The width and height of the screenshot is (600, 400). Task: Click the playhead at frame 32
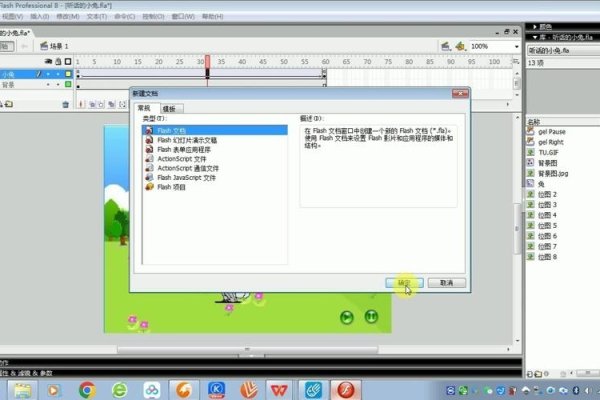(x=207, y=62)
